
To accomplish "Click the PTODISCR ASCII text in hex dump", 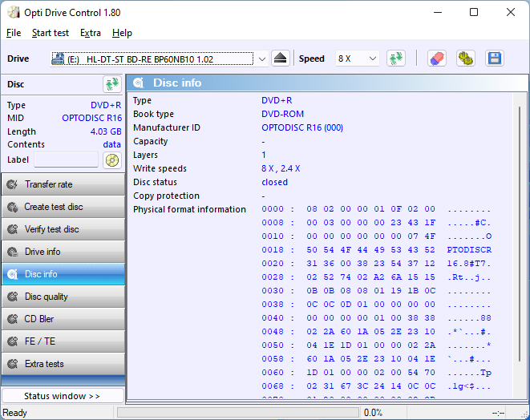I will 469,250.
